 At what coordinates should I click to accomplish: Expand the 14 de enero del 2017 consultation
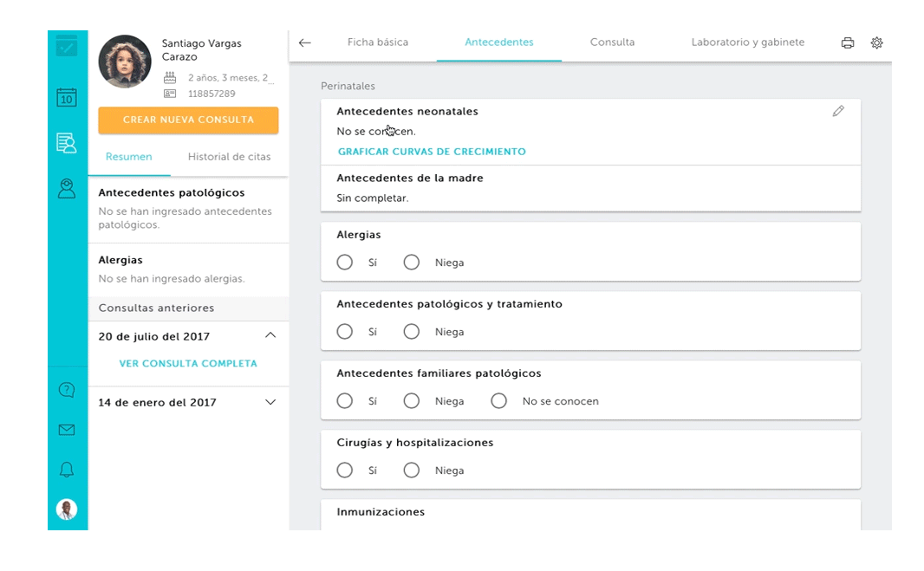pos(270,402)
